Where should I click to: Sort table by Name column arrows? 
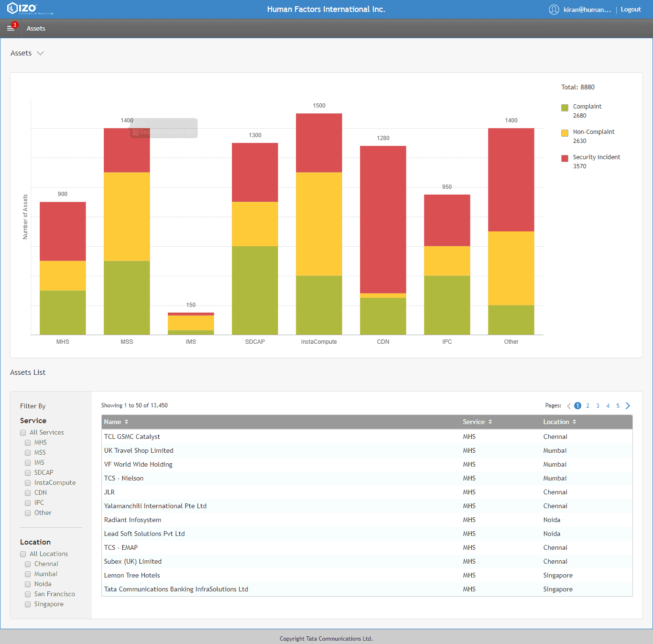pos(127,422)
